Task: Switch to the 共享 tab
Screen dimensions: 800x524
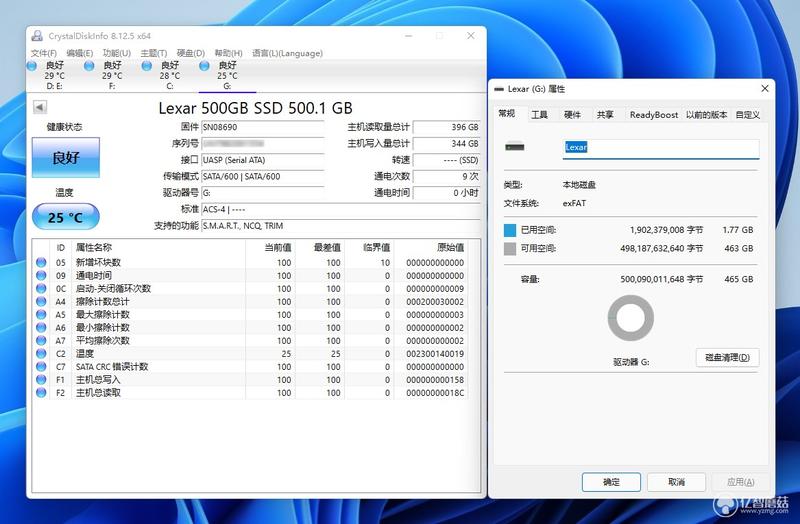Action: point(605,115)
